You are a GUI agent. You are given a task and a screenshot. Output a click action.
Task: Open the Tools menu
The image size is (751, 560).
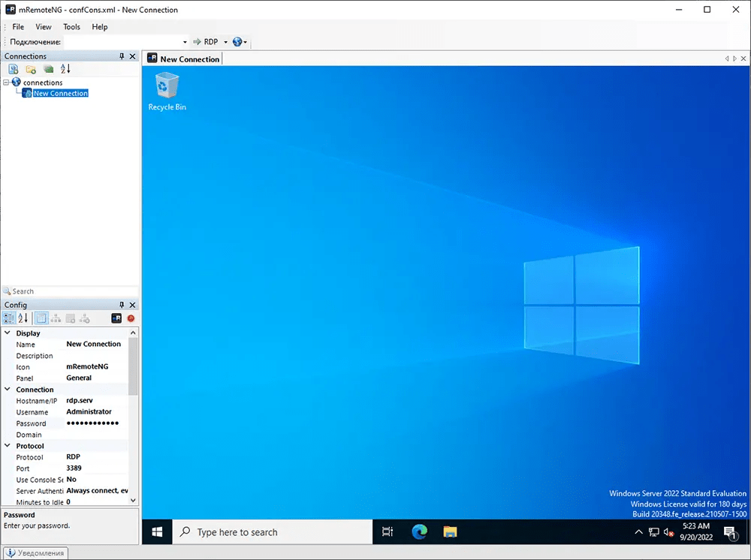tap(72, 27)
